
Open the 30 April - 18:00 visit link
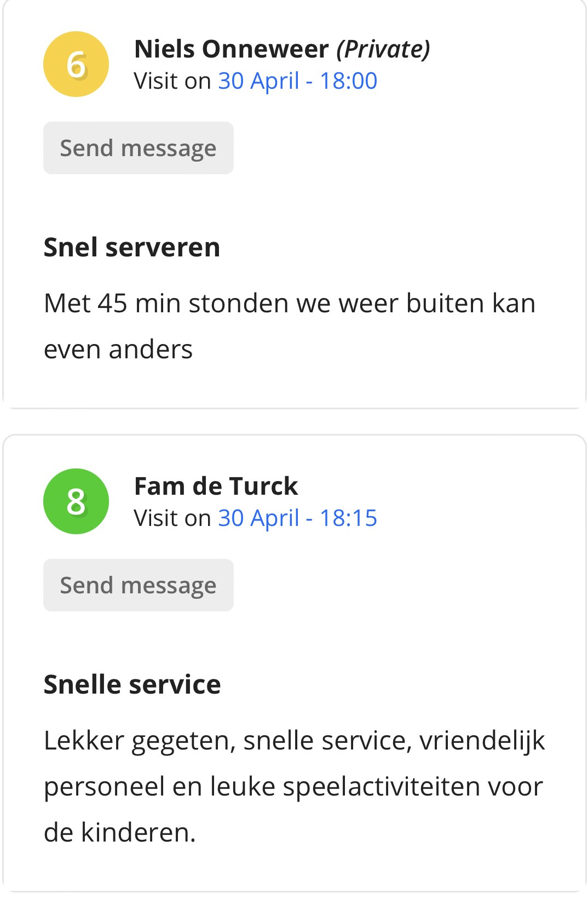pyautogui.click(x=298, y=81)
